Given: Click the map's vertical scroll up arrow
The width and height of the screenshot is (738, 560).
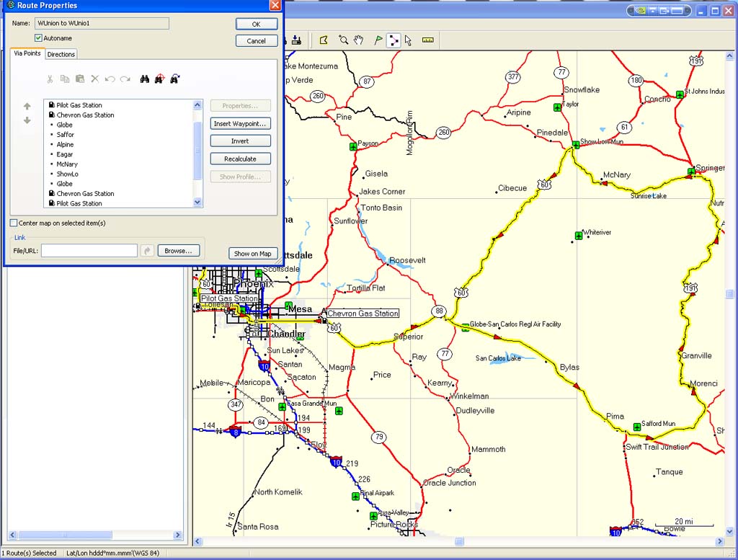Looking at the screenshot, I should (x=730, y=56).
